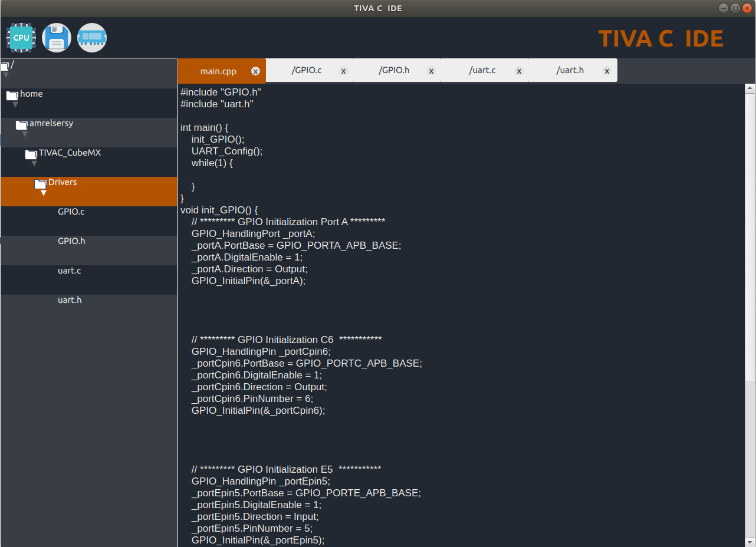Close the /uart.h tab
756x547 pixels.
(607, 70)
